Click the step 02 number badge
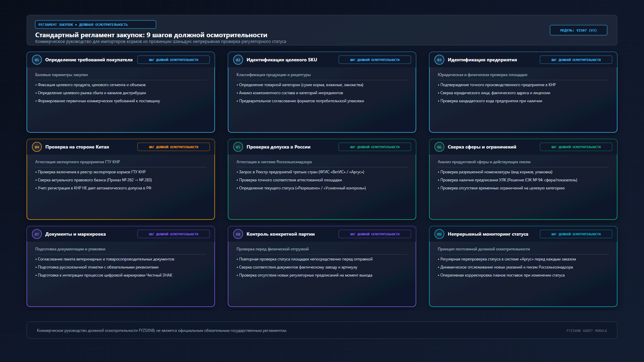Image resolution: width=644 pixels, height=362 pixels. pos(238,60)
